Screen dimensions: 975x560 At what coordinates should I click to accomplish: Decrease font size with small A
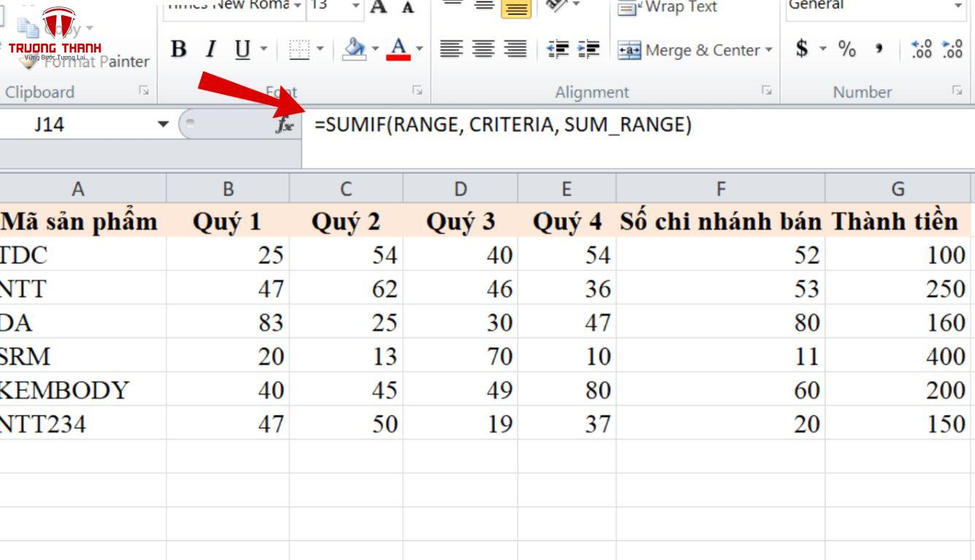[408, 7]
